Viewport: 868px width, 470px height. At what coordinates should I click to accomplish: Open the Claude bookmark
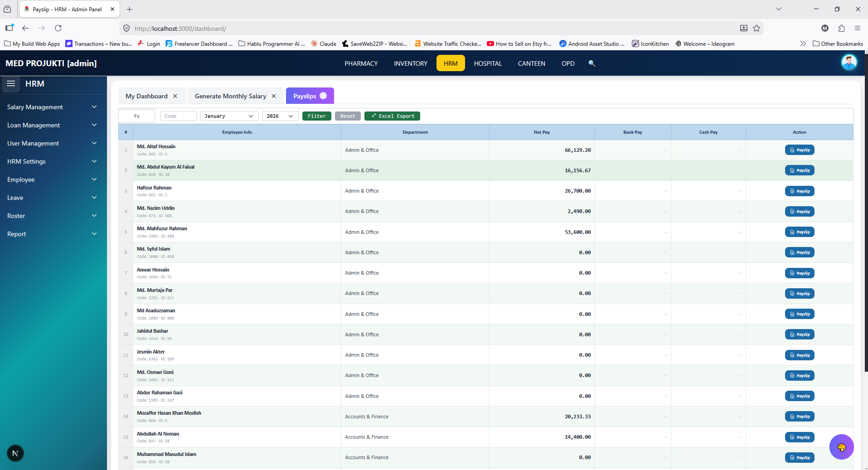(324, 44)
